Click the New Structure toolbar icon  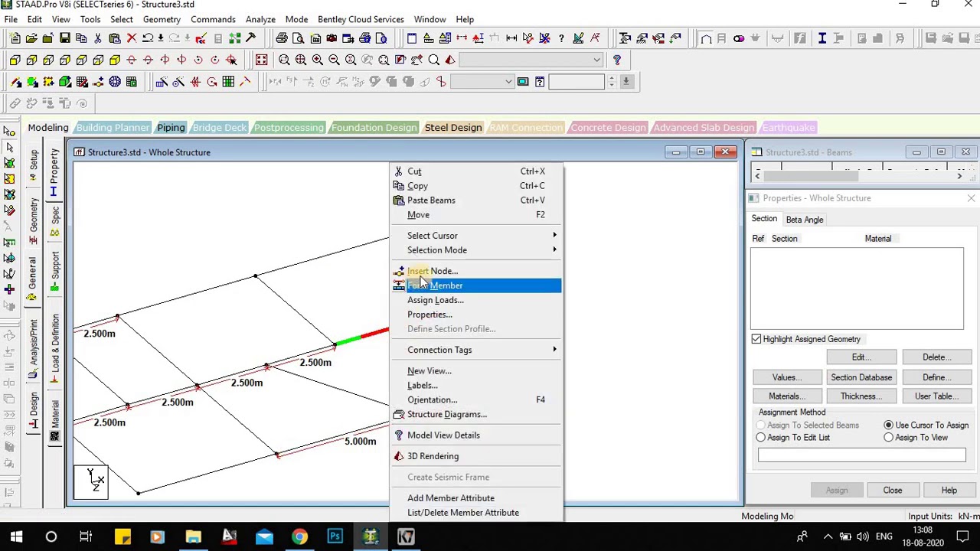point(15,38)
